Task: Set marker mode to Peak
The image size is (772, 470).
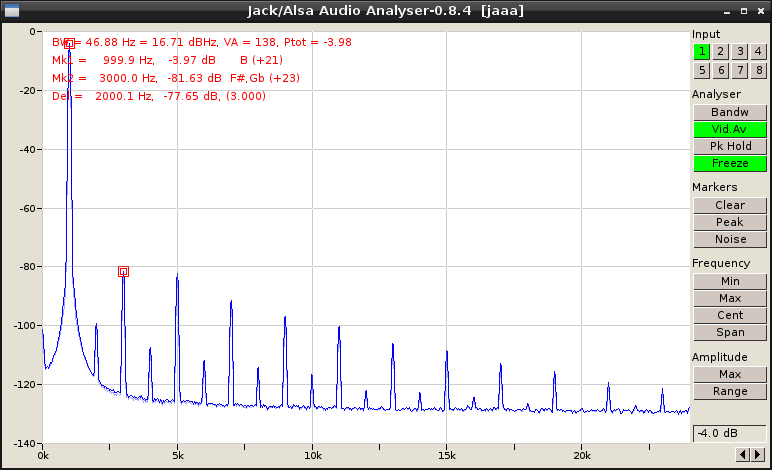Action: 730,222
